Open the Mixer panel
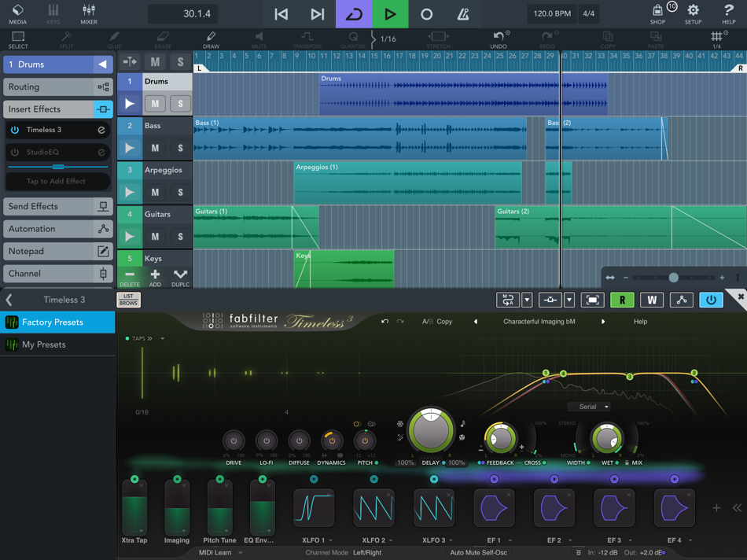The height and width of the screenshot is (560, 747). (88, 12)
